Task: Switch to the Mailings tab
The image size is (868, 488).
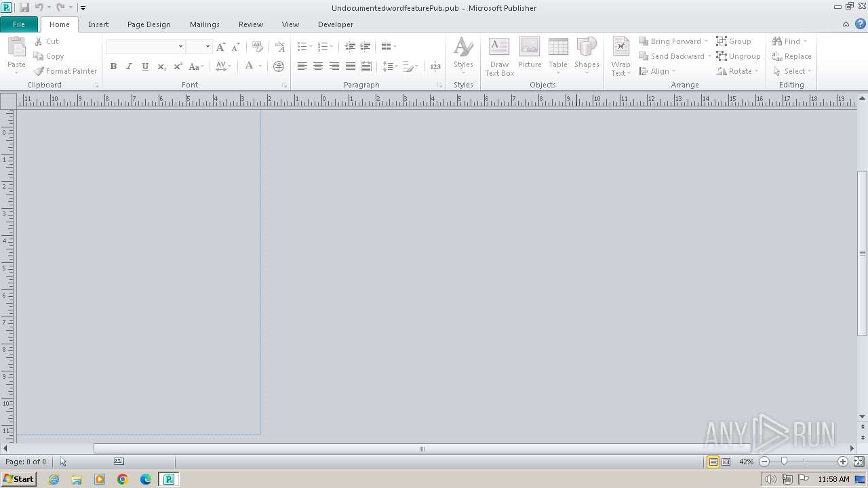Action: [x=205, y=24]
